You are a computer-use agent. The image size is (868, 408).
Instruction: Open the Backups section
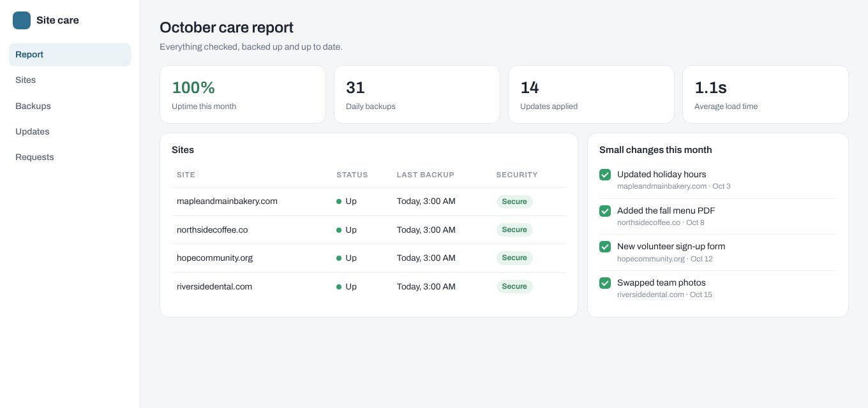pos(70,106)
